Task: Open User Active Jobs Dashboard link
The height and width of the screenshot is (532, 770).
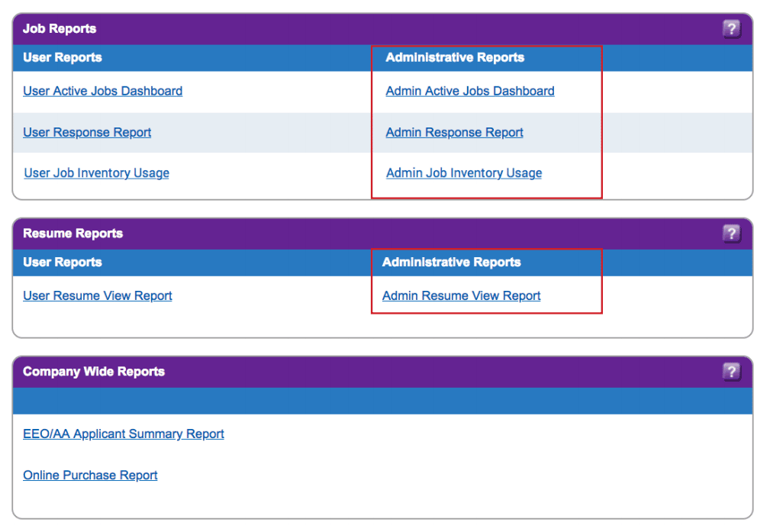Action: click(x=102, y=91)
